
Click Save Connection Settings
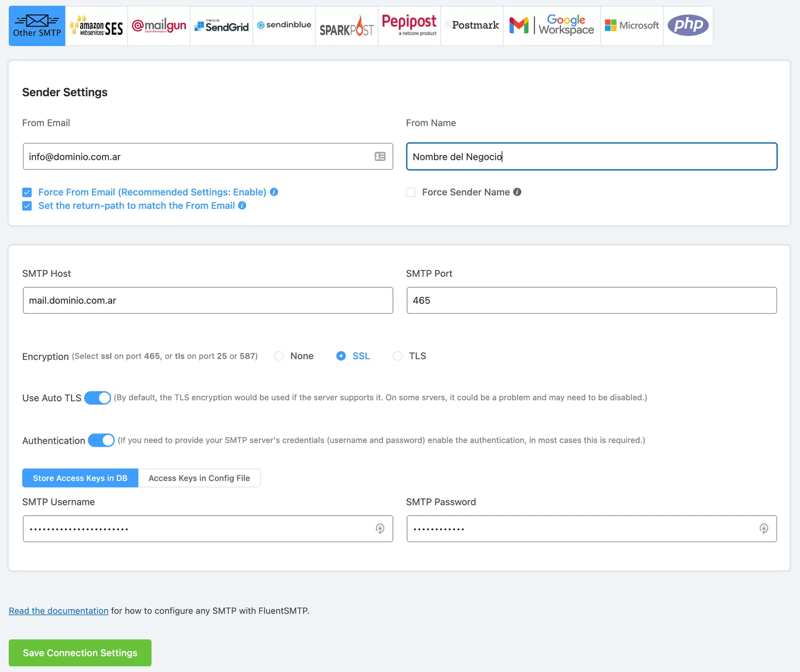pyautogui.click(x=80, y=653)
